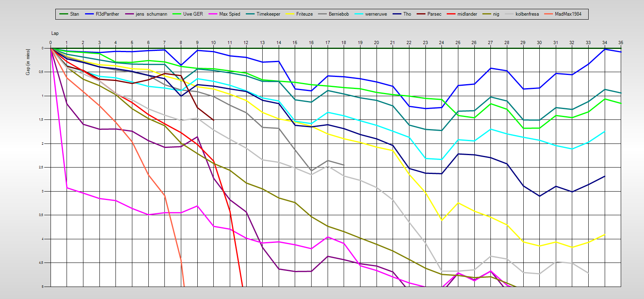Click the dark green Stan color line swatch
The image size is (644, 299).
63,14
